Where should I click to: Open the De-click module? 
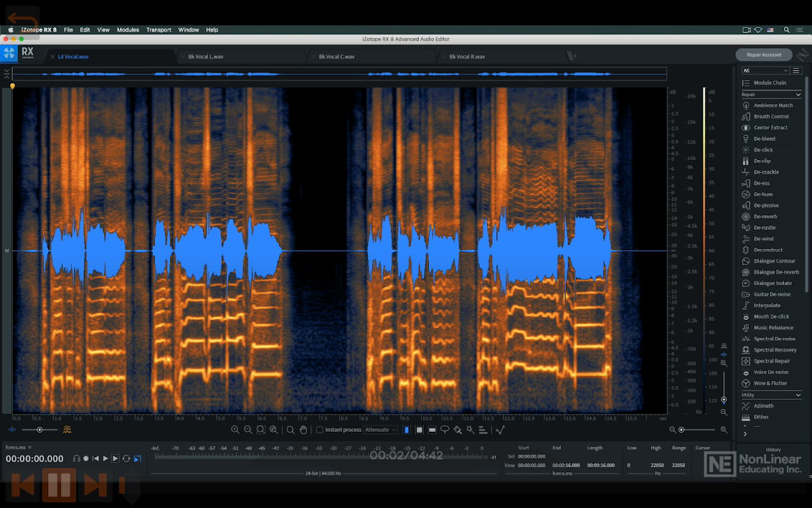[763, 150]
